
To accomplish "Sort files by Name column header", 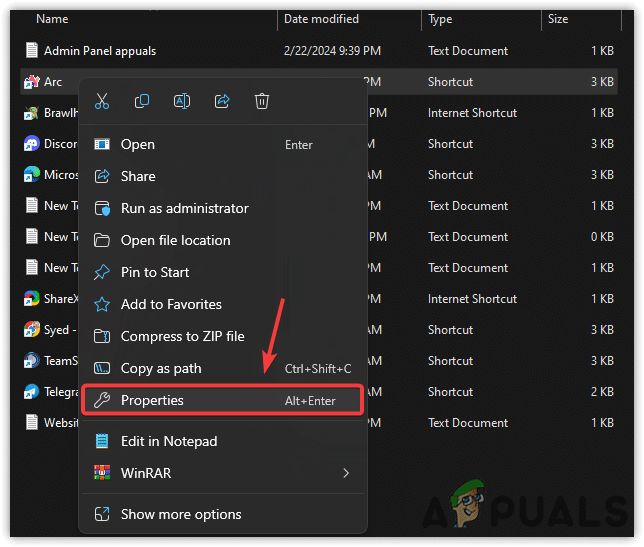I will point(52,19).
